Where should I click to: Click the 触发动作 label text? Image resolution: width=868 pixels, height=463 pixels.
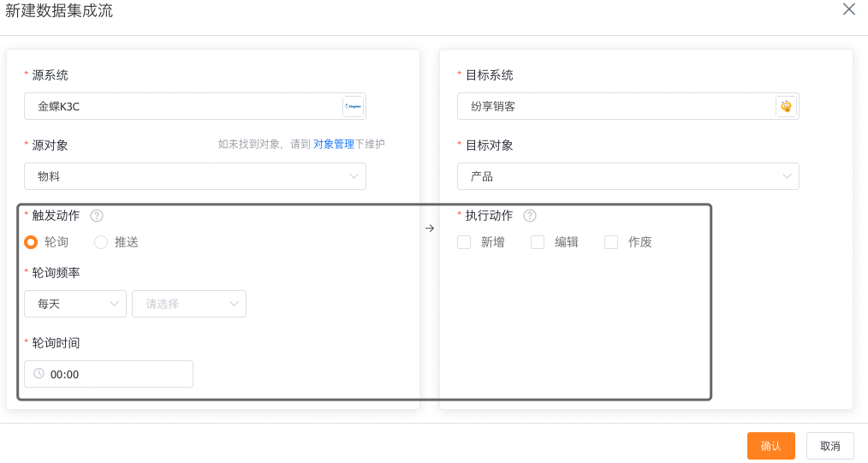[56, 216]
